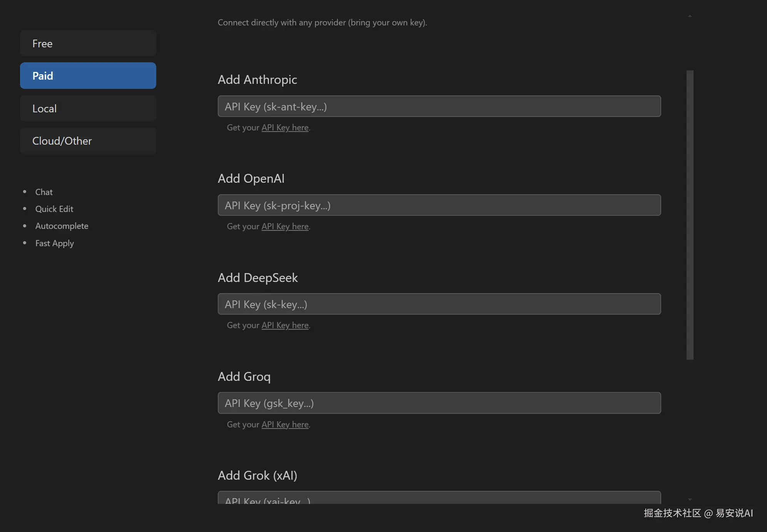The width and height of the screenshot is (767, 532).
Task: Click the scroll up arrow
Action: tap(690, 16)
